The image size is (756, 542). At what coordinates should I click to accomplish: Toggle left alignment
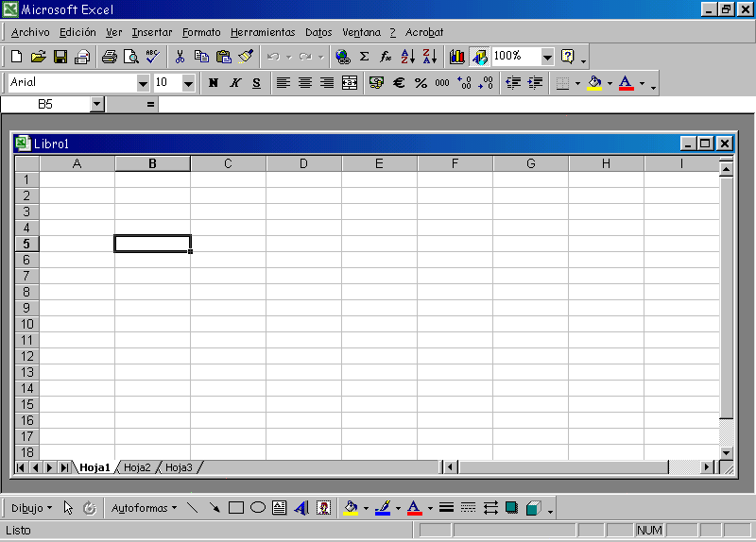pos(283,83)
